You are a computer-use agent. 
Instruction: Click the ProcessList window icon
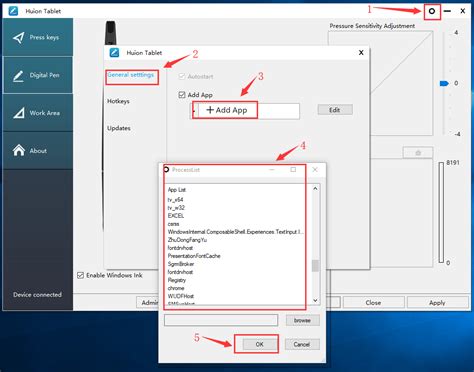coord(166,170)
